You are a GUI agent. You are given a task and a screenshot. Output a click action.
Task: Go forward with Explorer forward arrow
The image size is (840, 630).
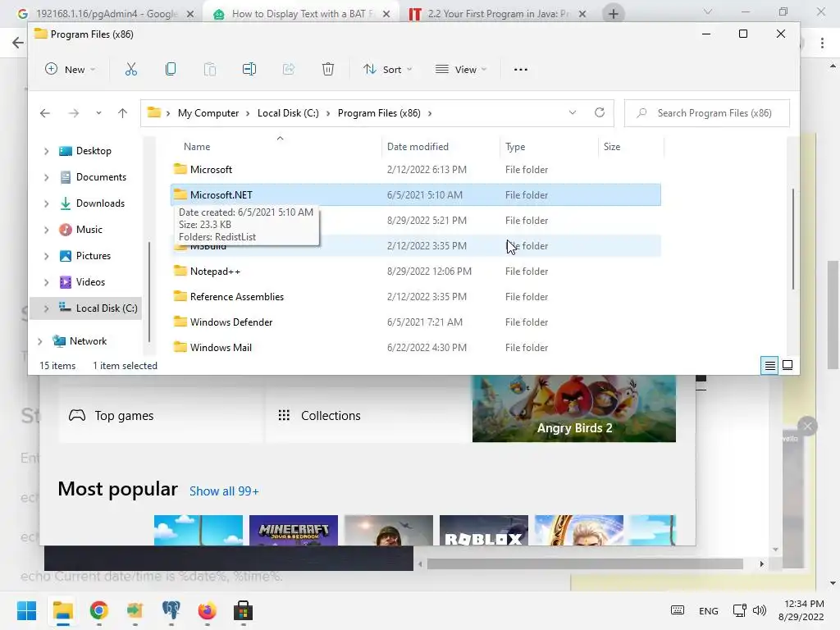point(73,113)
